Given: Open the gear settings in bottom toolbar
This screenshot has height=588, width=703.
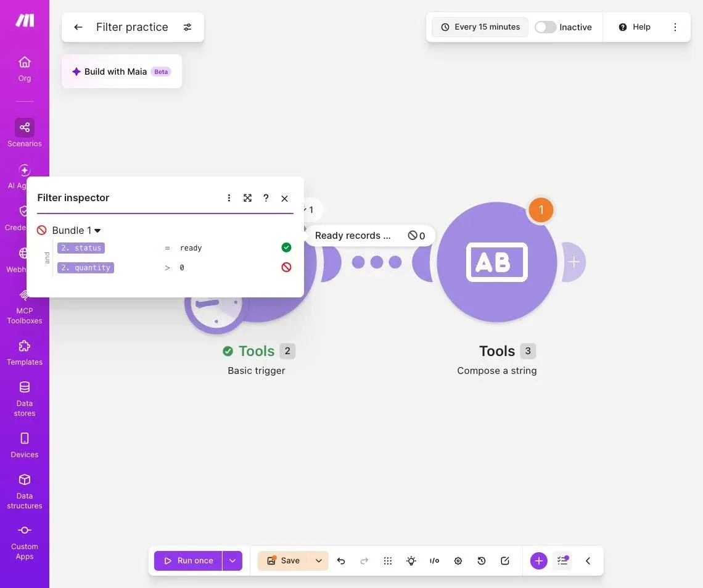Looking at the screenshot, I should pyautogui.click(x=458, y=561).
